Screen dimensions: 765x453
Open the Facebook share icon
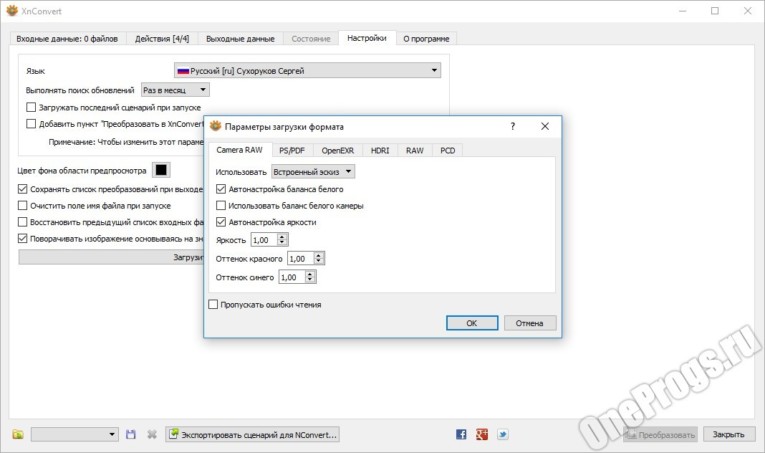[x=461, y=434]
